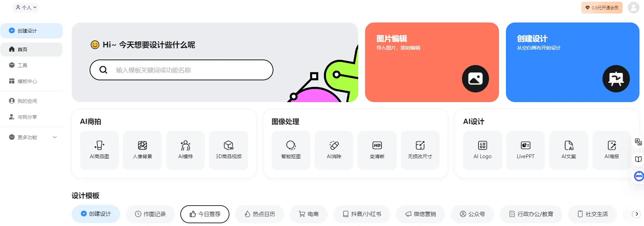Start the 智能抠图 cutout tool
This screenshot has height=226, width=644.
[x=291, y=150]
